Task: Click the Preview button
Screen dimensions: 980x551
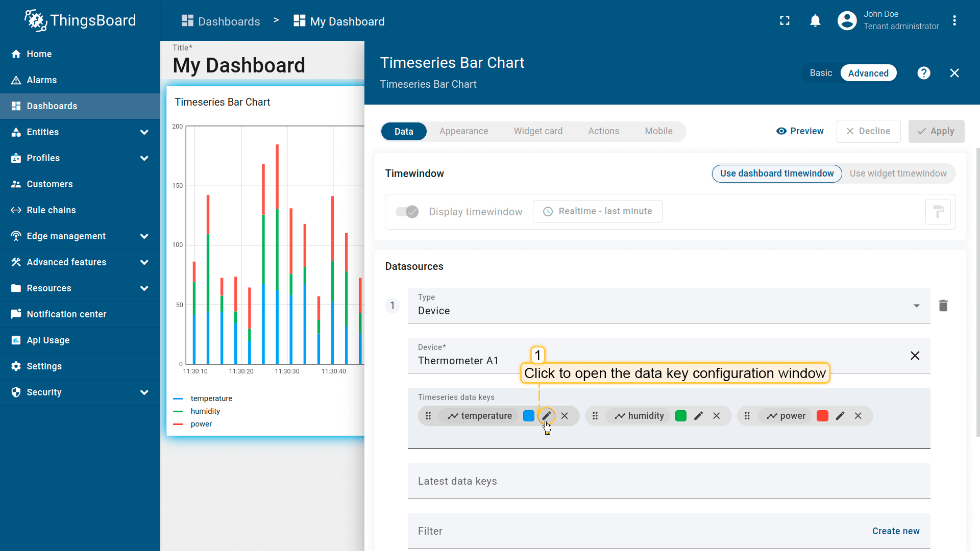Action: pos(800,131)
